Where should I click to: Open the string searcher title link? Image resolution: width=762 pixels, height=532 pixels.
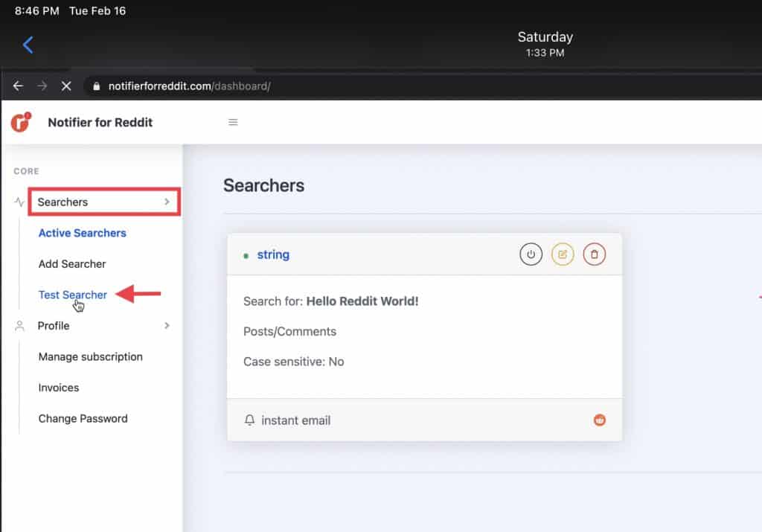[273, 254]
